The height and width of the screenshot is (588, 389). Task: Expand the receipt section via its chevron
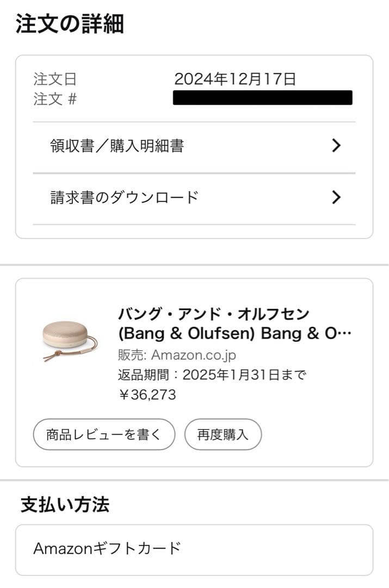click(x=336, y=146)
